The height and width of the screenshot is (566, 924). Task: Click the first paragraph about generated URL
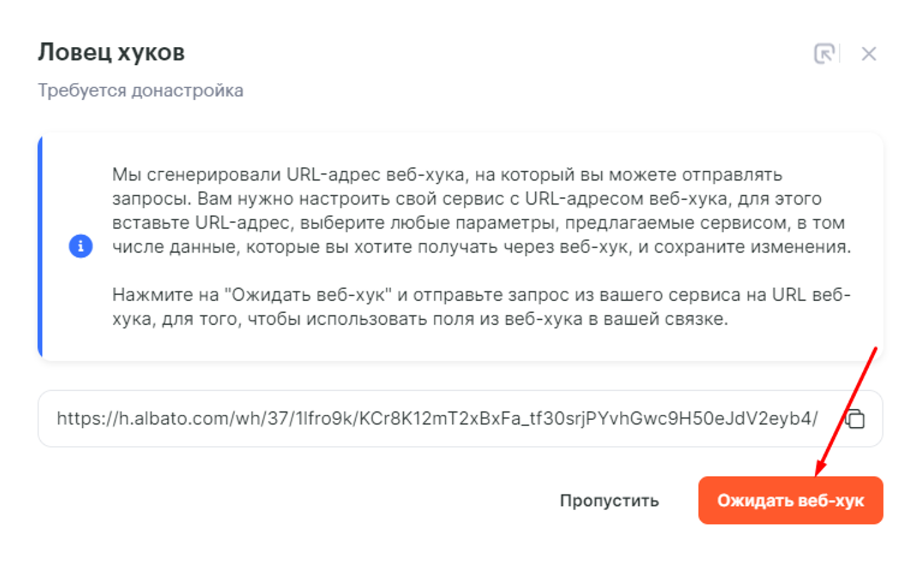pos(480,211)
